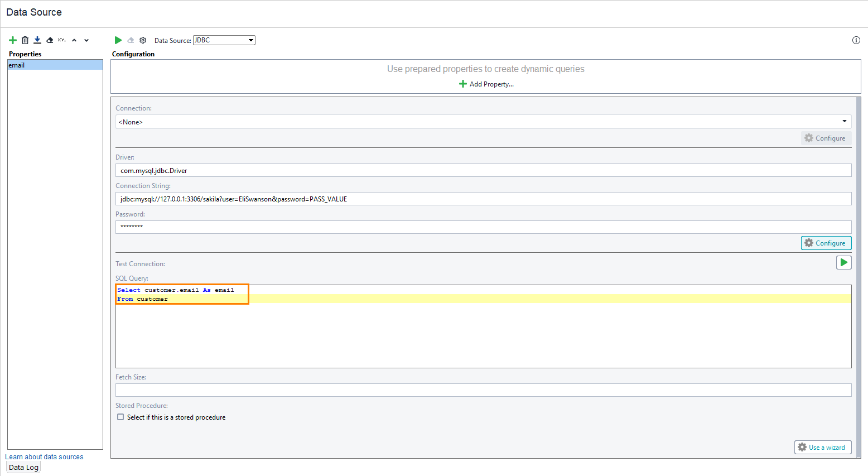Open the 'Learn about data sources' link
The height and width of the screenshot is (476, 868).
pos(44,456)
